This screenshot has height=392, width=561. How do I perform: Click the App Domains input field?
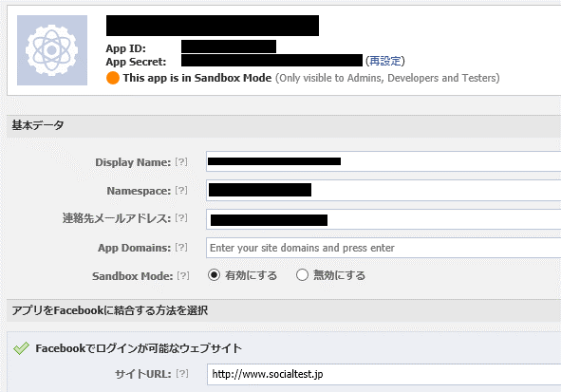click(383, 248)
